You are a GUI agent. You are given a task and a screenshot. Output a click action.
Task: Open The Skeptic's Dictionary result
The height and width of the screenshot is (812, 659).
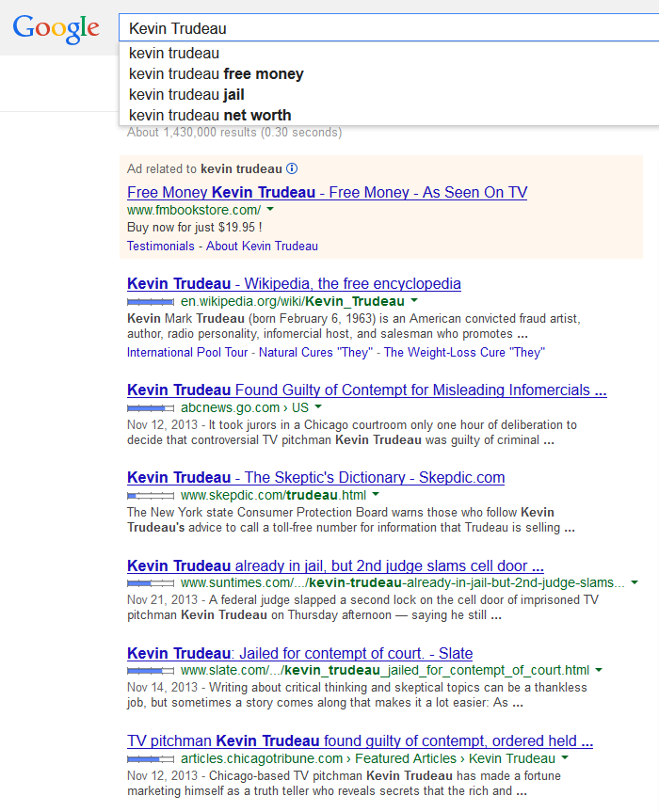315,477
